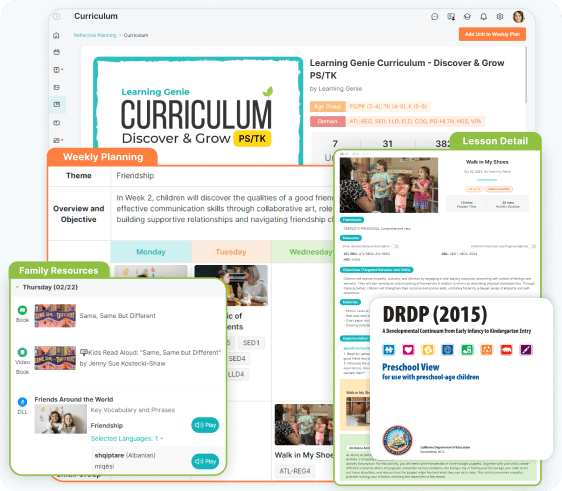Image resolution: width=562 pixels, height=491 pixels.
Task: Open the settings gear in header
Action: [500, 16]
